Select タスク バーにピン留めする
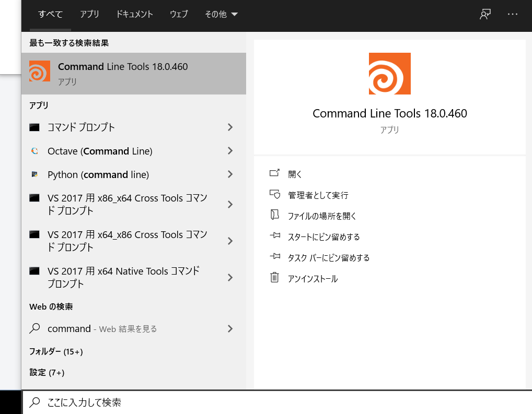Image resolution: width=532 pixels, height=414 pixels. (x=328, y=258)
